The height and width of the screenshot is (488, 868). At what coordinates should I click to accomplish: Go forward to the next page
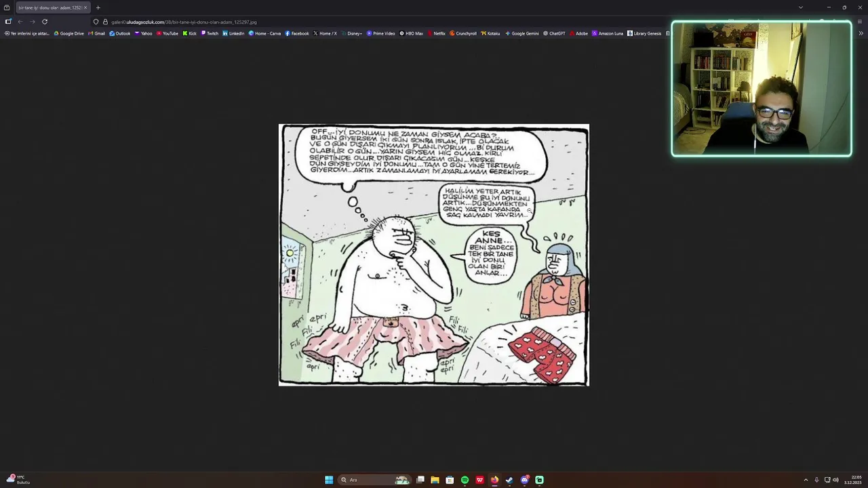(32, 22)
